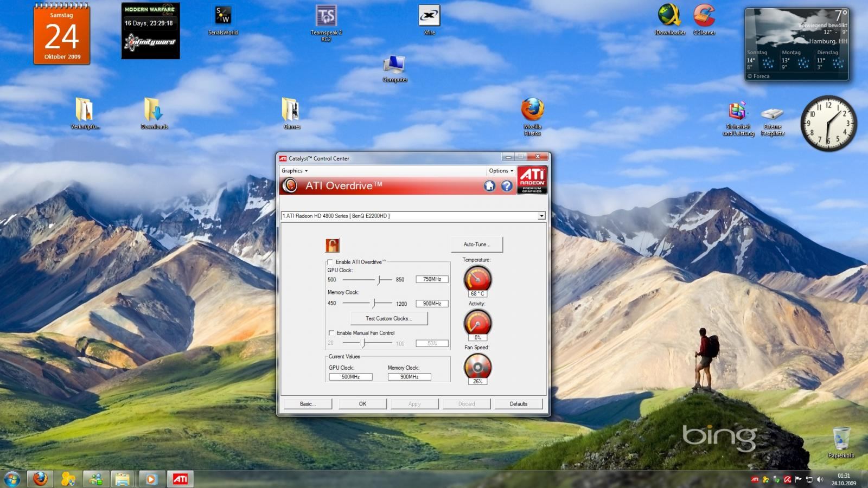The height and width of the screenshot is (488, 868).
Task: Open the Downloads folder on desktop
Action: tap(154, 113)
